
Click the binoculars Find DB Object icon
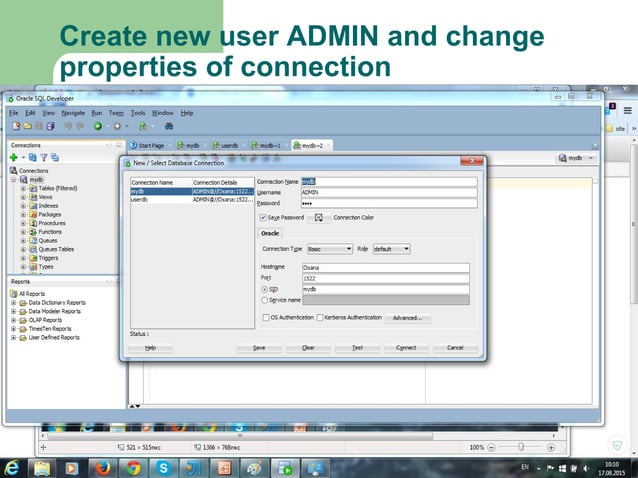pyautogui.click(x=169, y=126)
